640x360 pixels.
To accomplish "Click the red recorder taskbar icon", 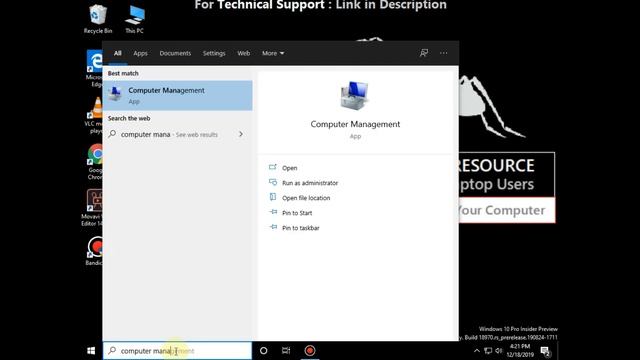I will (310, 351).
